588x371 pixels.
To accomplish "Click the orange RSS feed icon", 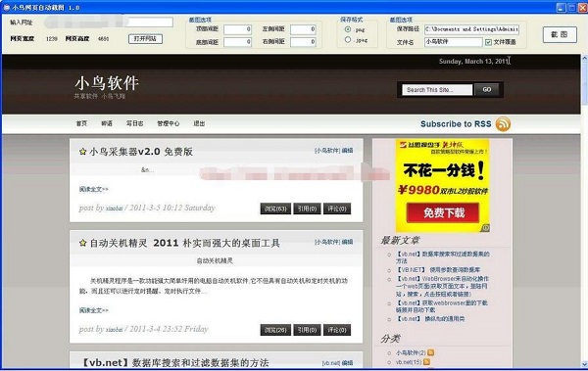I will tap(503, 124).
